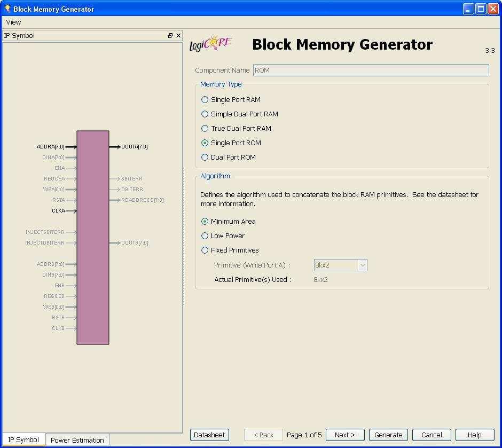This screenshot has width=502, height=448.
Task: Click the ADDRA[7:0] port label
Action: (51, 146)
